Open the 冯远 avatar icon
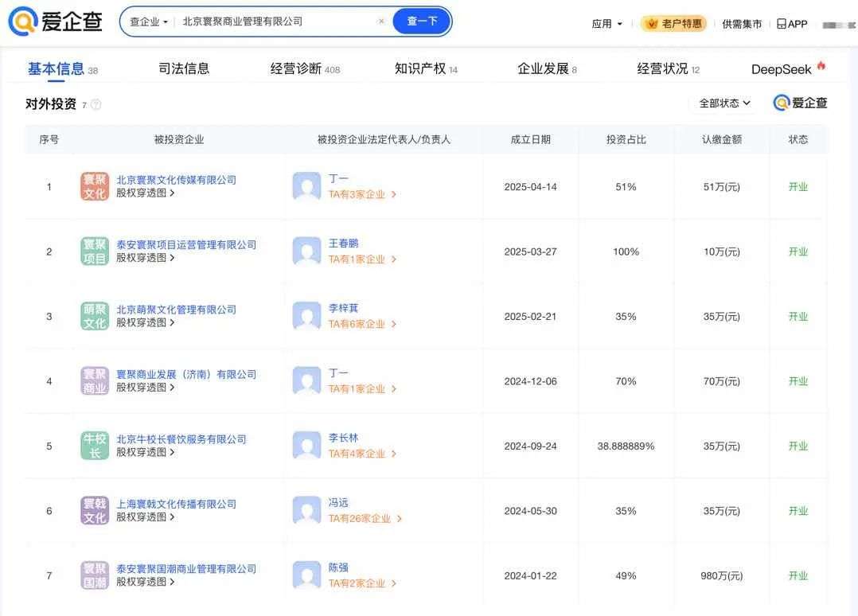858x616 pixels. click(x=306, y=510)
